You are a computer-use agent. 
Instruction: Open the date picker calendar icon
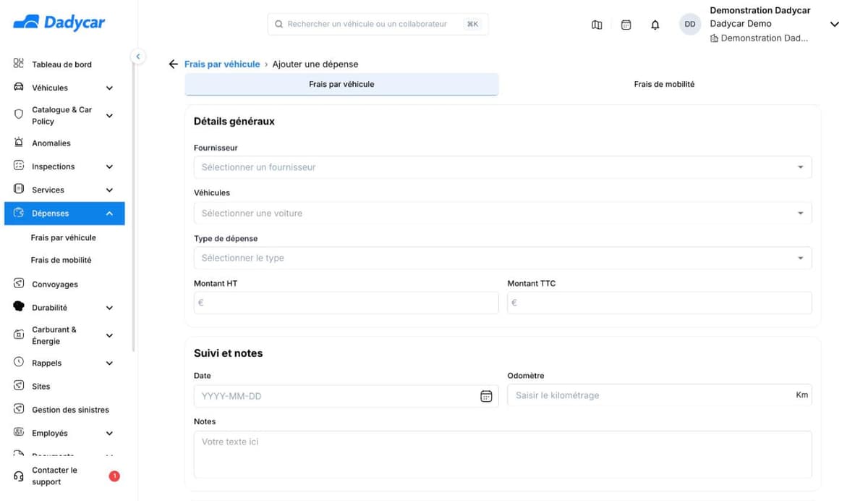pyautogui.click(x=486, y=396)
